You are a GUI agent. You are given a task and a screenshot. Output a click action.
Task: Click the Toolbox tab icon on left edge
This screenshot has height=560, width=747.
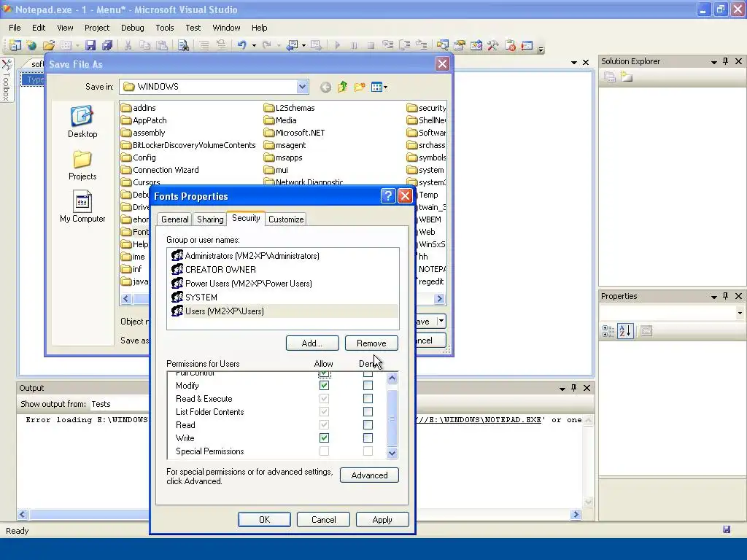pos(7,79)
